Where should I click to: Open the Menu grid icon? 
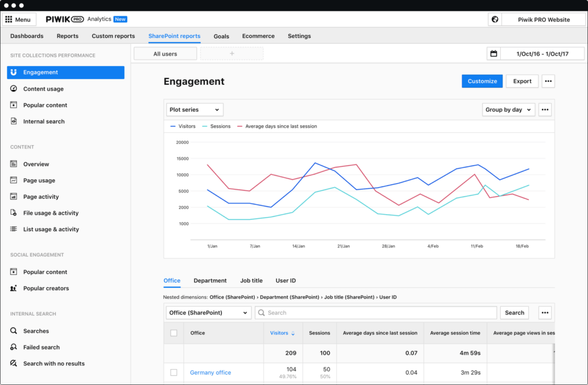point(9,20)
